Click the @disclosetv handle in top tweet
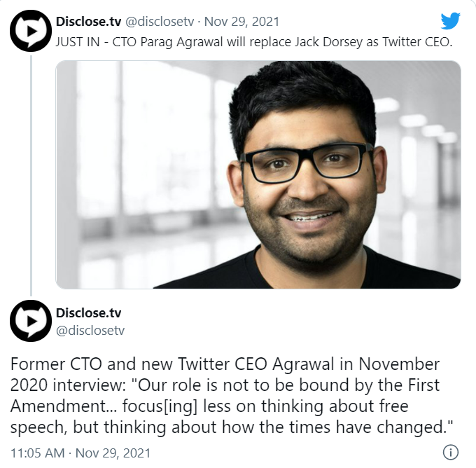The width and height of the screenshot is (476, 468). (x=161, y=21)
